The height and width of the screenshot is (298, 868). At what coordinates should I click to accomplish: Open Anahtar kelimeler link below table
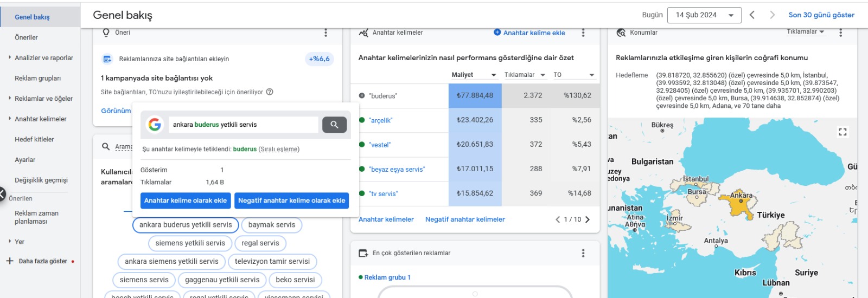(386, 219)
